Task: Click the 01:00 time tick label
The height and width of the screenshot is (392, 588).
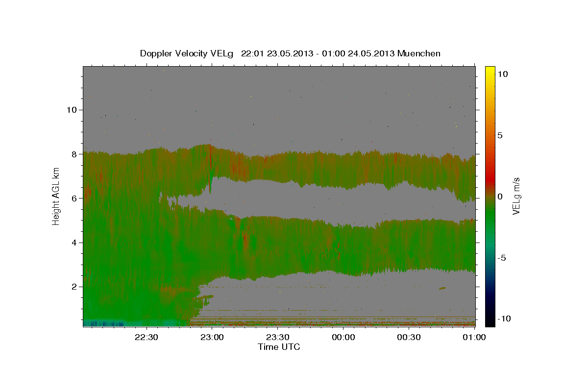Action: pyautogui.click(x=474, y=337)
